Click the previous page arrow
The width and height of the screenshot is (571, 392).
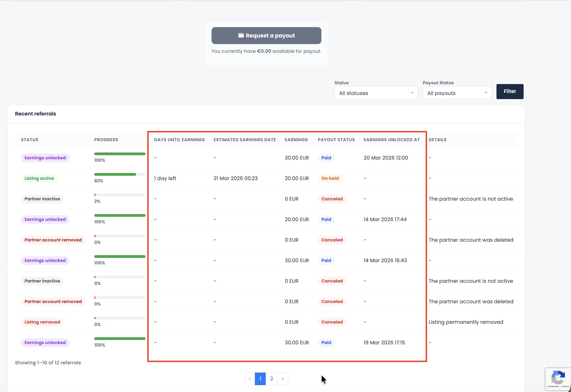(x=250, y=379)
